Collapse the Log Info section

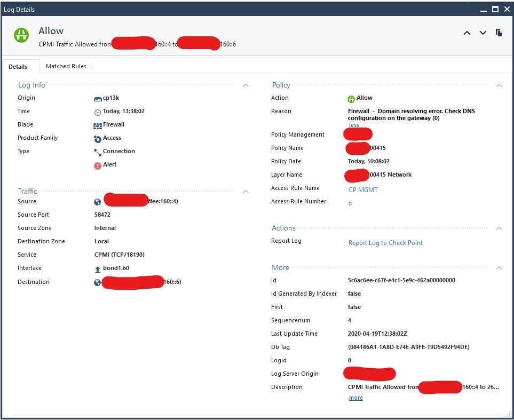pos(246,85)
